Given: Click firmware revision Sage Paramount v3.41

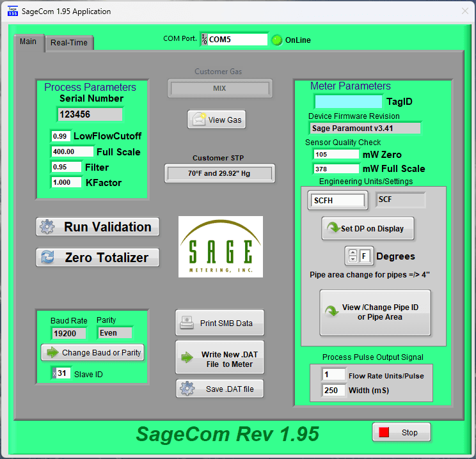Looking at the screenshot, I should tap(365, 128).
